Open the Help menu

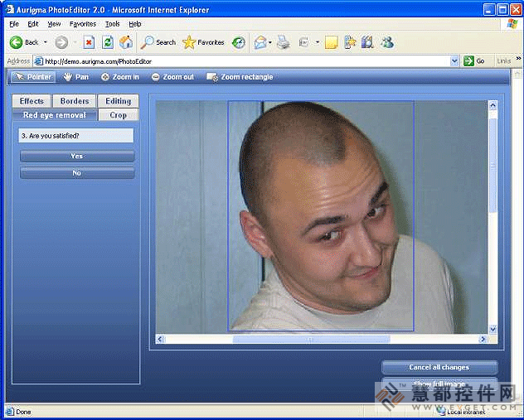click(135, 24)
